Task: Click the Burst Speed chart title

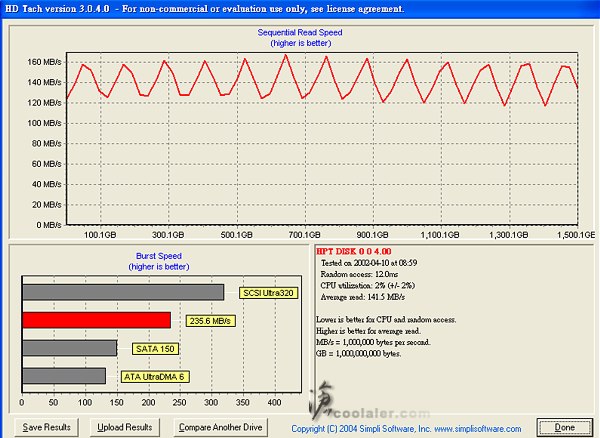Action: [x=159, y=256]
